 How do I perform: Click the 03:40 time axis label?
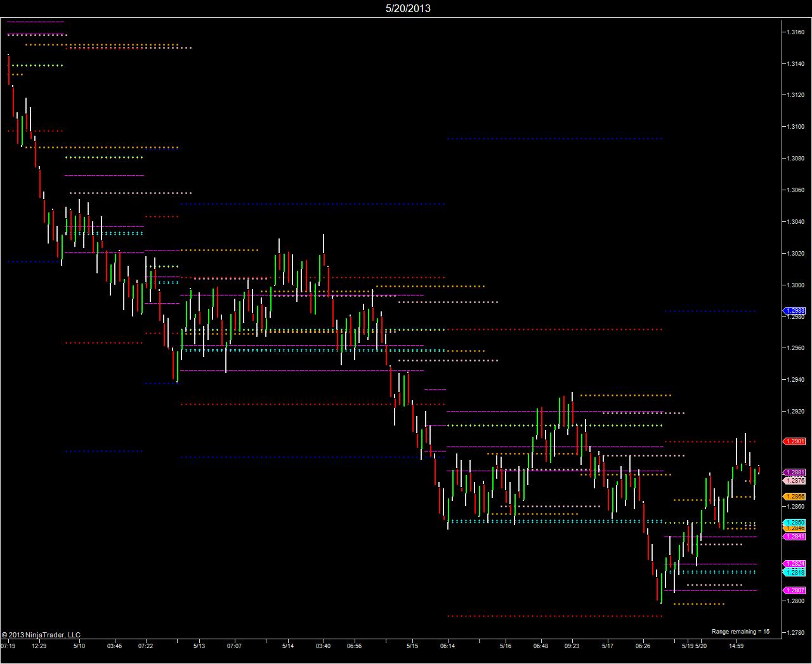[x=323, y=646]
